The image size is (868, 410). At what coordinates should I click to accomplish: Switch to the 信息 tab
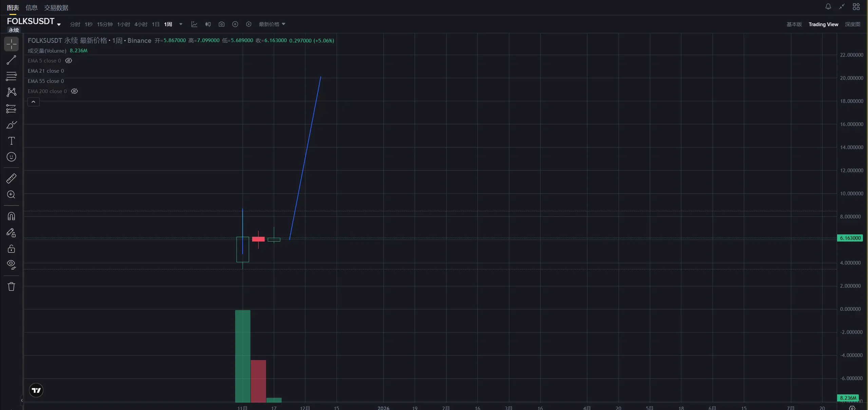pyautogui.click(x=31, y=7)
